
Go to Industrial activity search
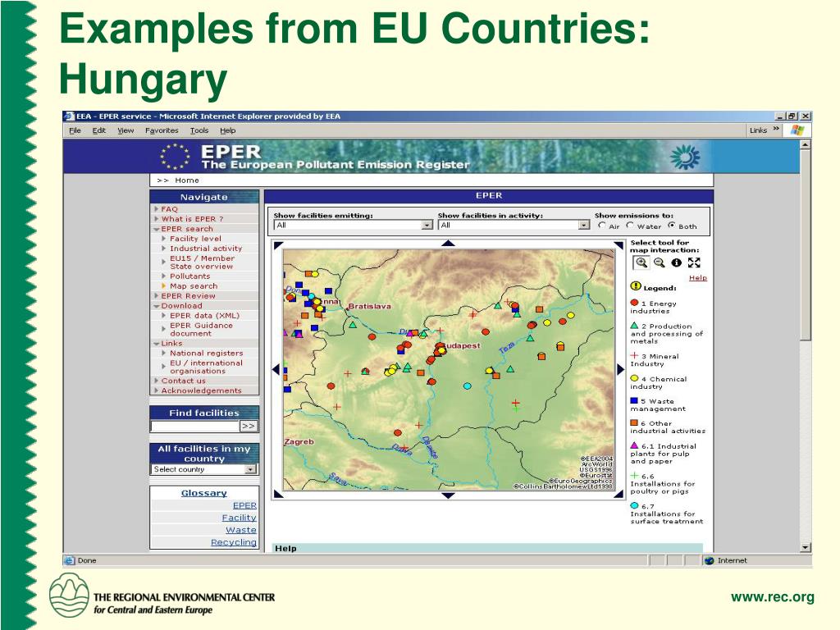[206, 249]
